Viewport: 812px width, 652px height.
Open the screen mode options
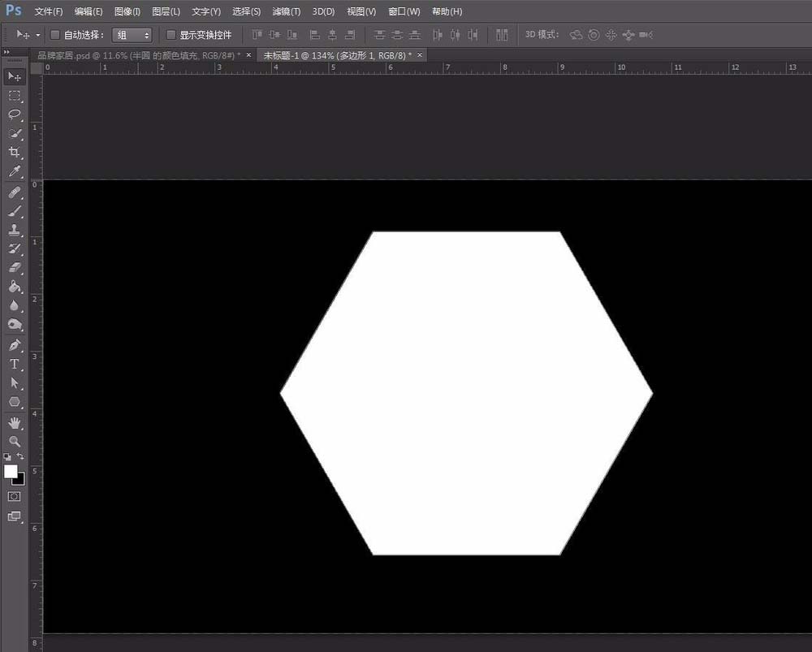15,516
